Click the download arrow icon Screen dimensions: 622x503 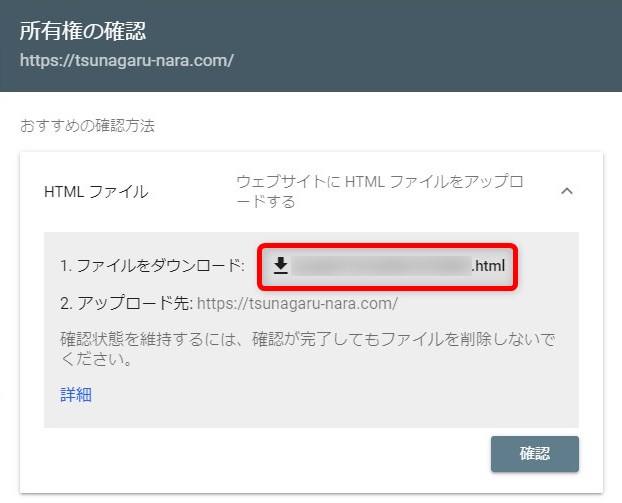coord(281,265)
